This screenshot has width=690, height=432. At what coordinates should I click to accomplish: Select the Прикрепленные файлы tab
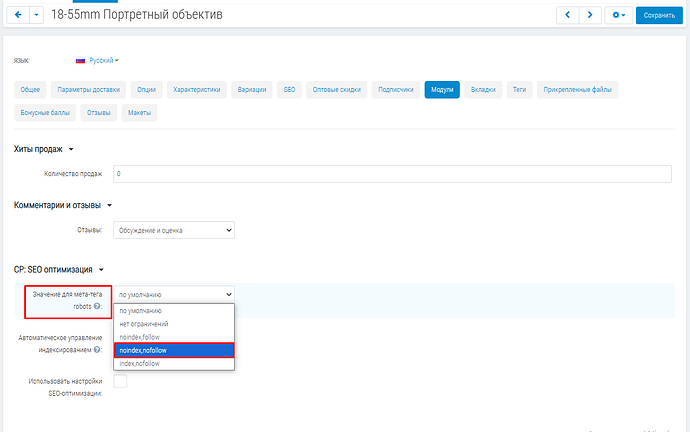click(x=577, y=89)
